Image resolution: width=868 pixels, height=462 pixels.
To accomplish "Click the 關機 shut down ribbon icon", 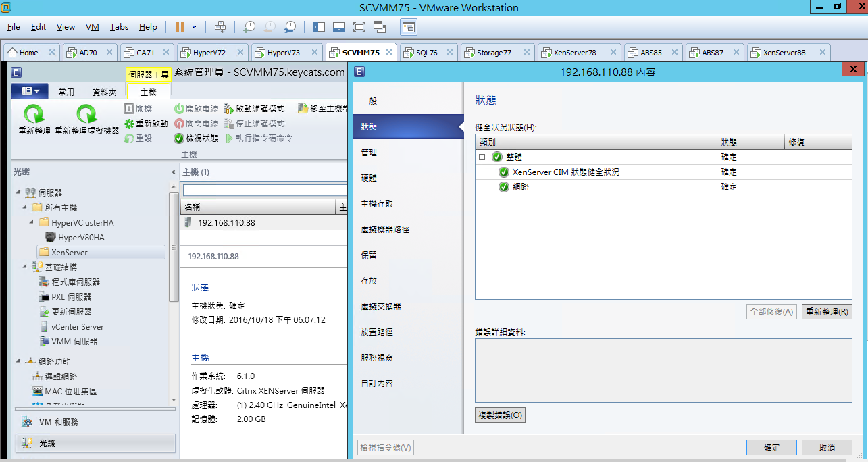I will click(x=129, y=109).
